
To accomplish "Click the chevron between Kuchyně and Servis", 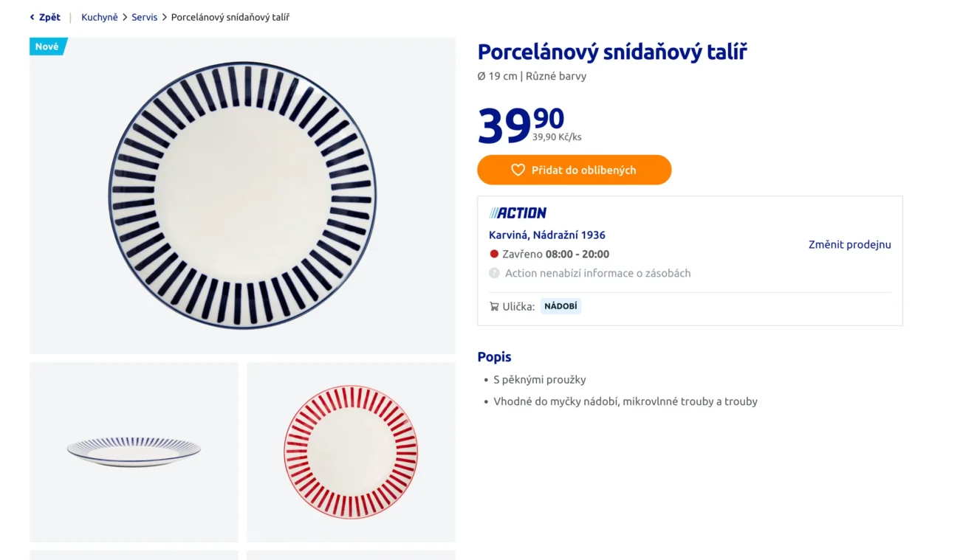I will pyautogui.click(x=124, y=16).
